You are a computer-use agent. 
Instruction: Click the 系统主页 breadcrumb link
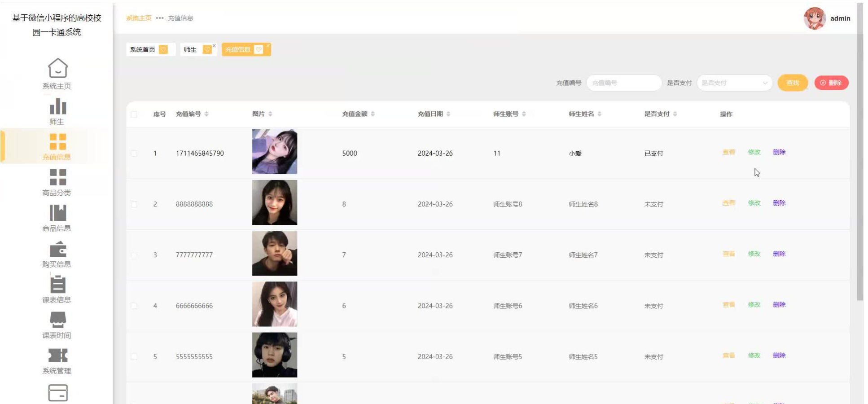(x=139, y=18)
